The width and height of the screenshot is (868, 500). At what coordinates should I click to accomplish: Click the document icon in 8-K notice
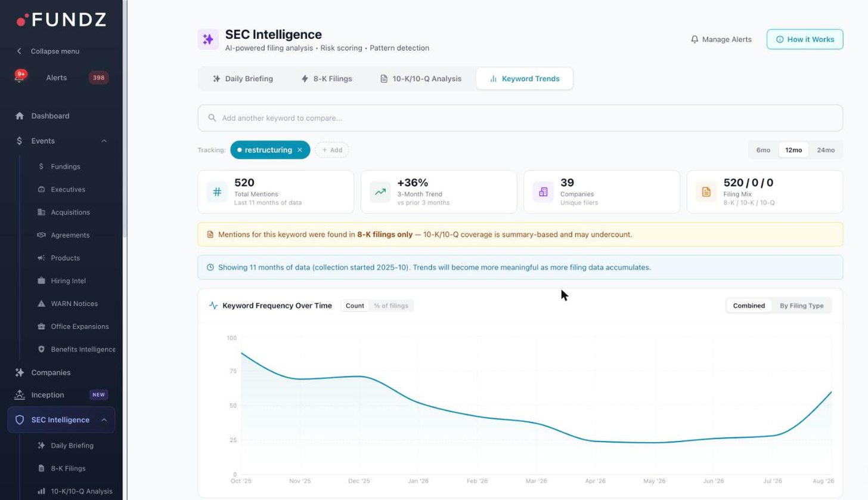(210, 234)
